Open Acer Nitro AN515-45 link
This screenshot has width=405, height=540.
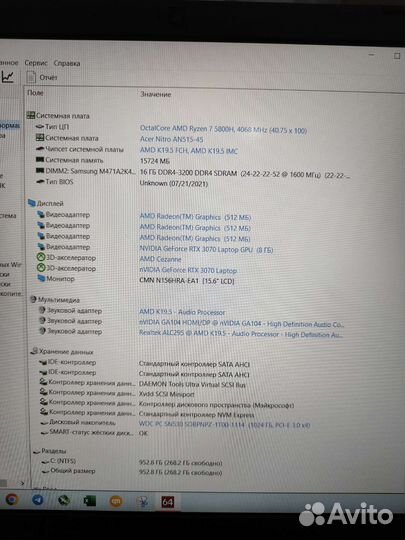172,139
